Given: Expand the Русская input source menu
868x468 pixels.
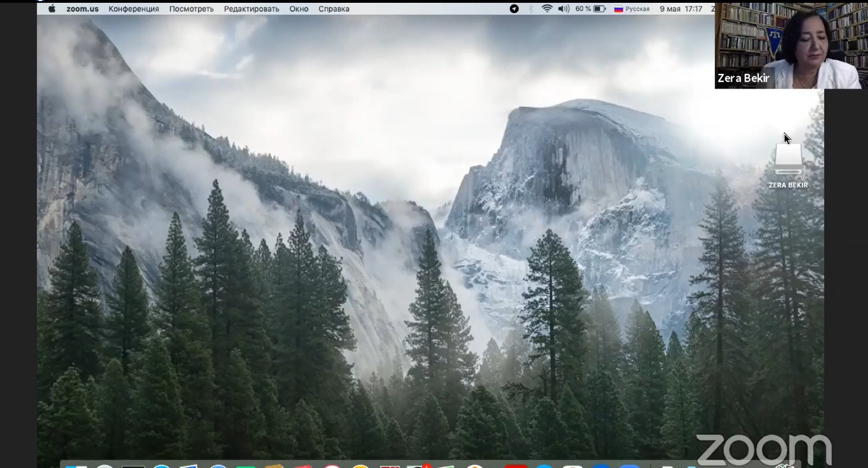Looking at the screenshot, I should [631, 9].
